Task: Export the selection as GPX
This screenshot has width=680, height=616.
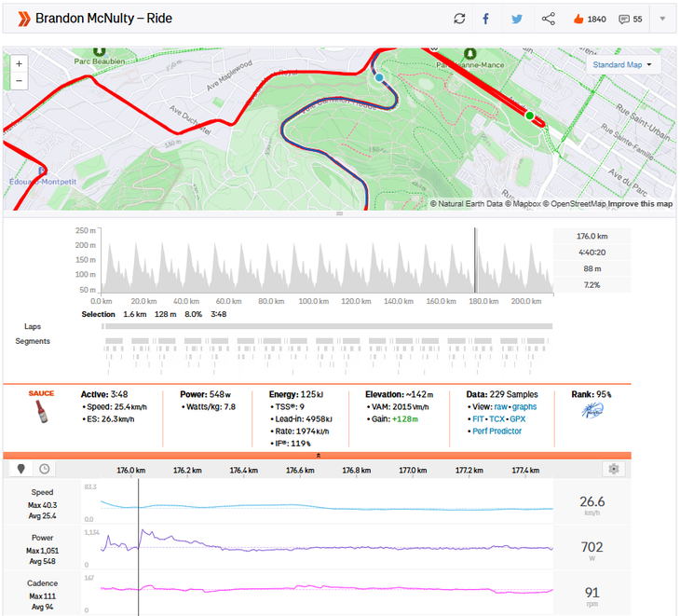Action: (x=529, y=418)
